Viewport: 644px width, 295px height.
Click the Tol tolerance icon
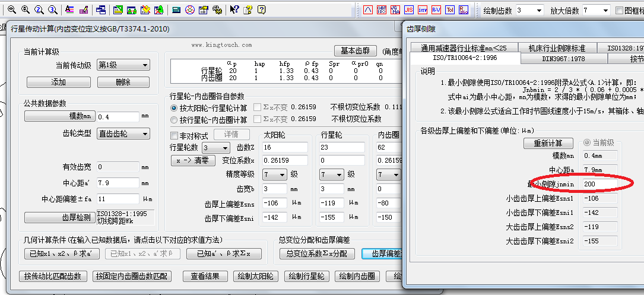[x=450, y=10]
